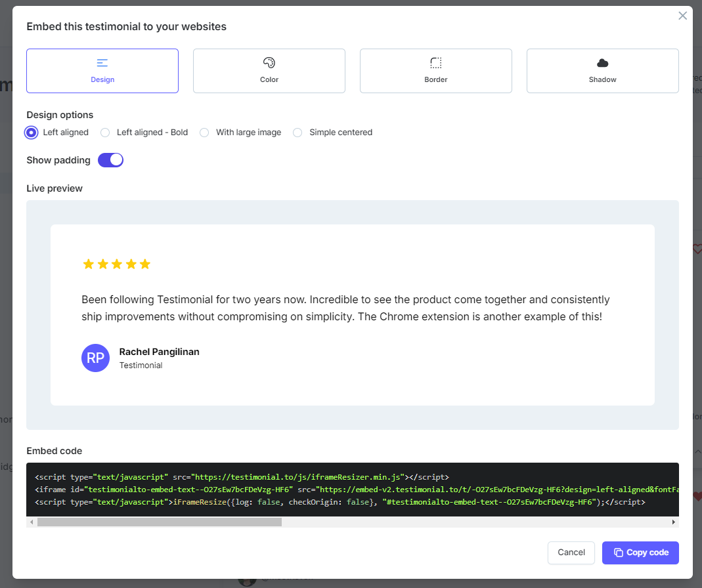Click the aligned-lines Design icon
The width and height of the screenshot is (702, 588).
pyautogui.click(x=102, y=62)
